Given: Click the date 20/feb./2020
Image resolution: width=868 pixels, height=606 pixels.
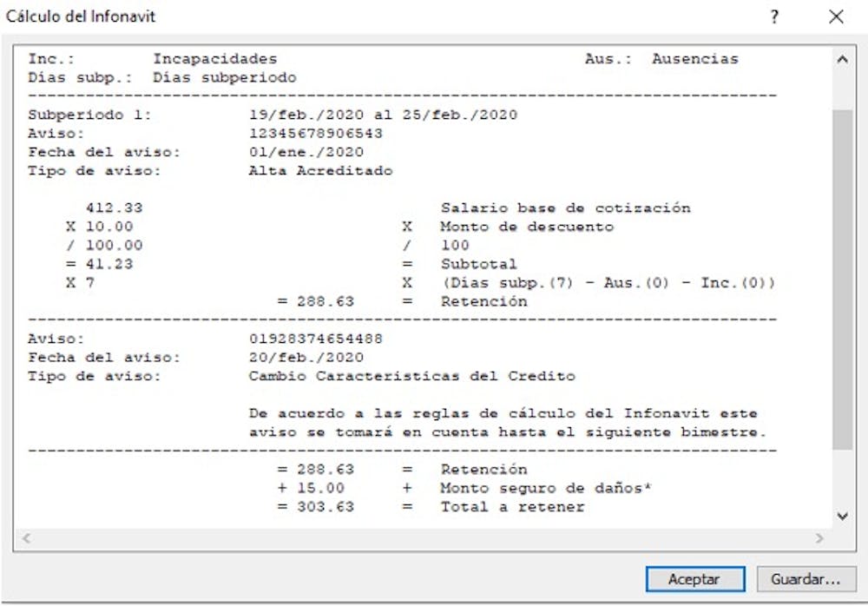Looking at the screenshot, I should tap(306, 358).
